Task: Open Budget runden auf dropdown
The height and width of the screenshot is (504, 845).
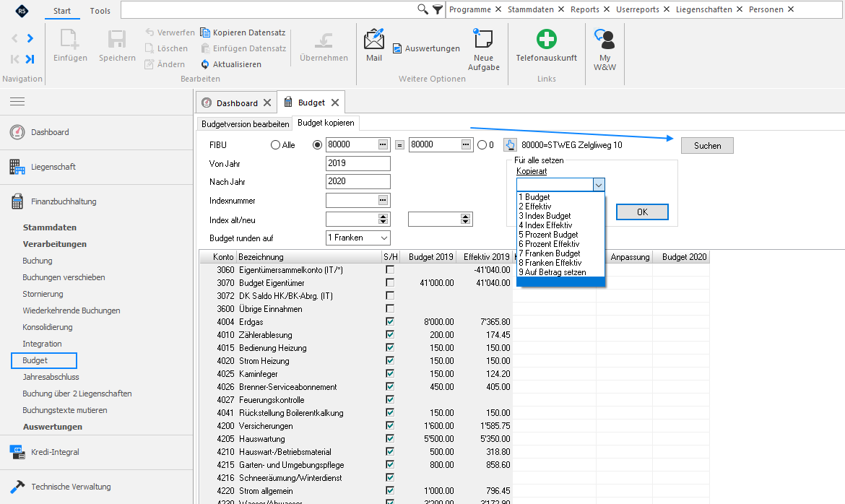Action: (384, 238)
